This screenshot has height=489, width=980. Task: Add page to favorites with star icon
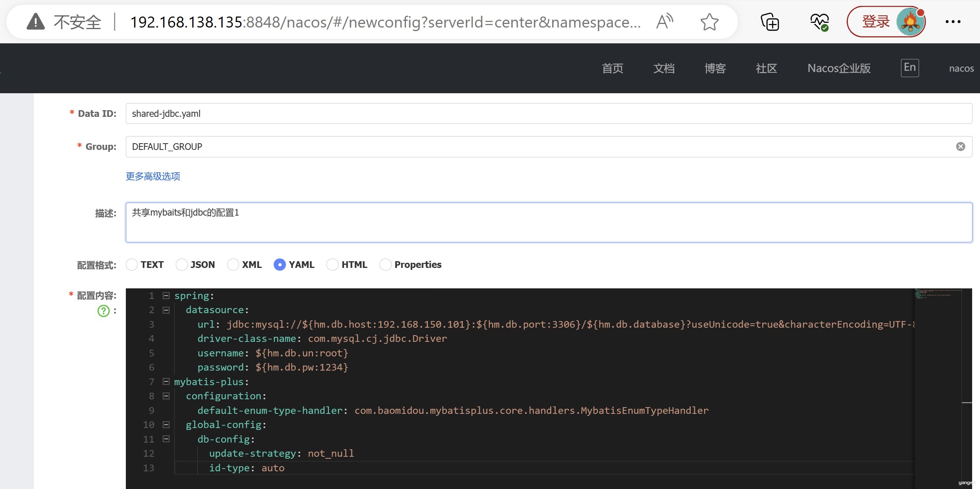tap(709, 22)
